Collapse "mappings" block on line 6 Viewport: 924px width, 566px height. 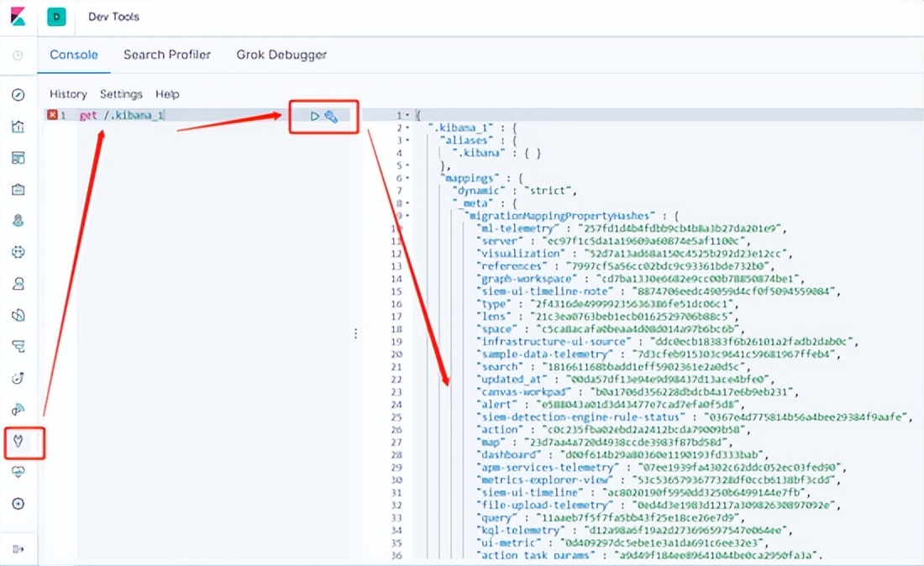(407, 178)
